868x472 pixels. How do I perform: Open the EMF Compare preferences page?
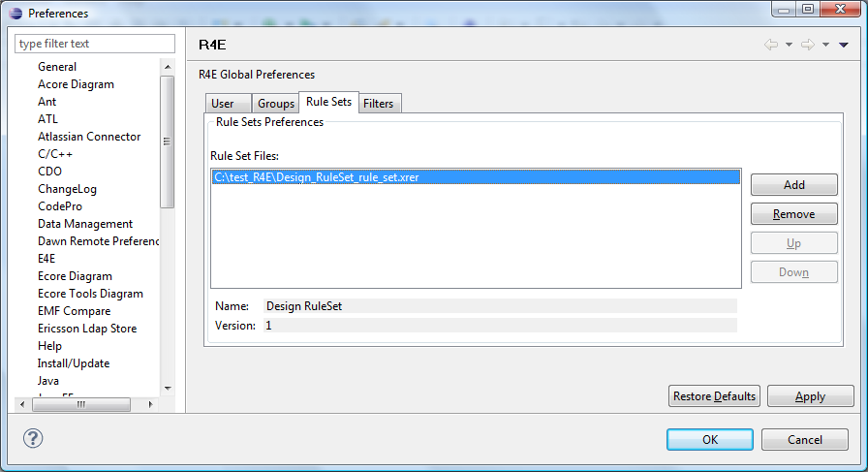coord(75,311)
